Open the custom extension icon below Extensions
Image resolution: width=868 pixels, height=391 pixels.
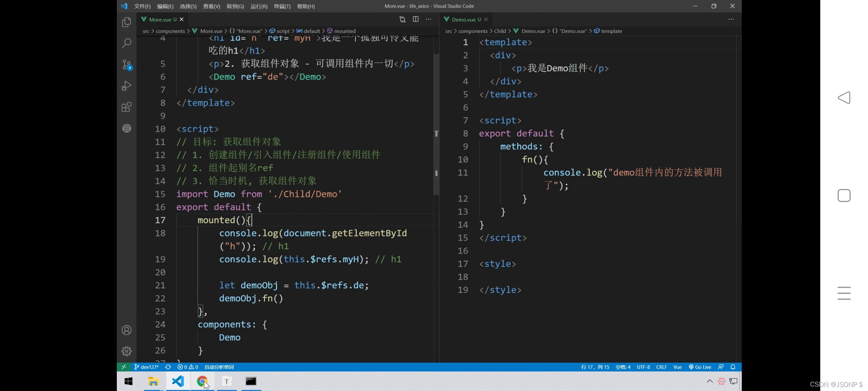pos(126,128)
